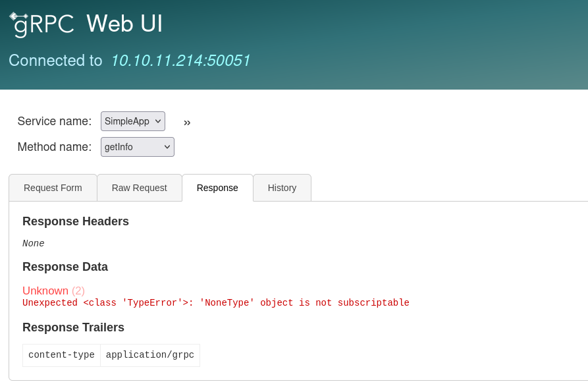Image resolution: width=588 pixels, height=390 pixels.
Task: Select the Response tab
Action: [217, 188]
